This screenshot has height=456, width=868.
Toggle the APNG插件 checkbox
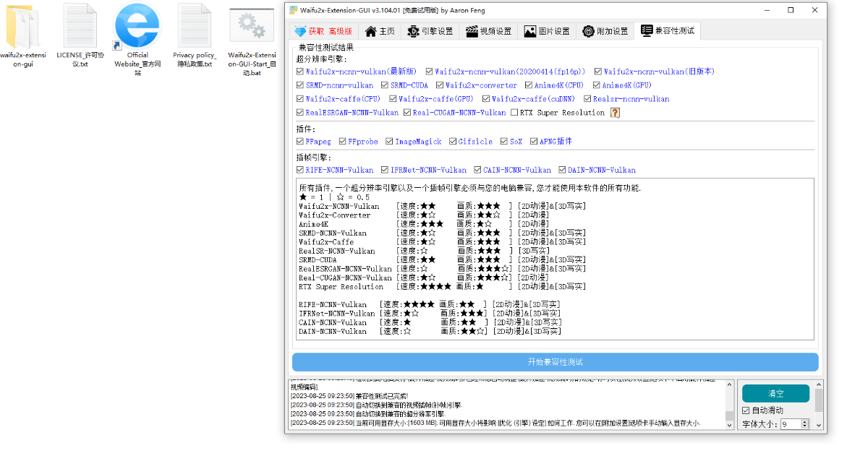pyautogui.click(x=534, y=142)
